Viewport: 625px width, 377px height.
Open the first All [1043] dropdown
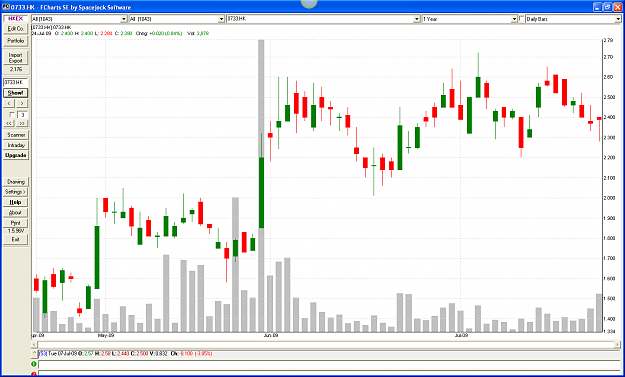click(x=79, y=19)
